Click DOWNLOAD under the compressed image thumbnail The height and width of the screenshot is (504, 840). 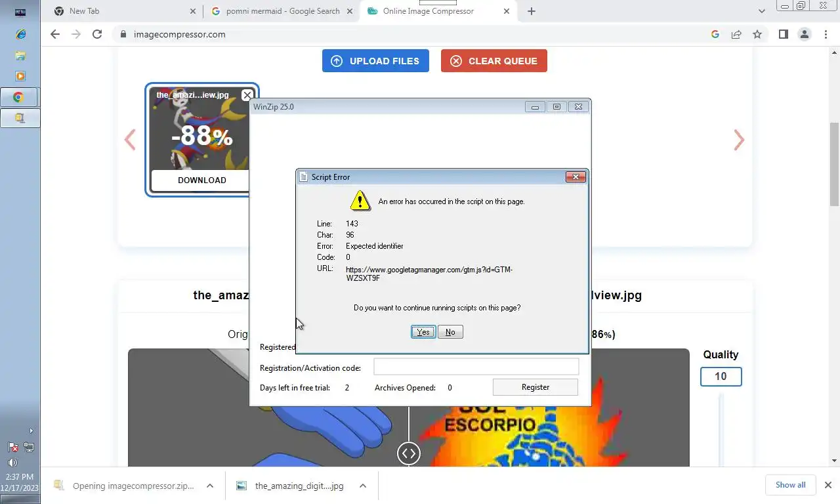click(202, 180)
